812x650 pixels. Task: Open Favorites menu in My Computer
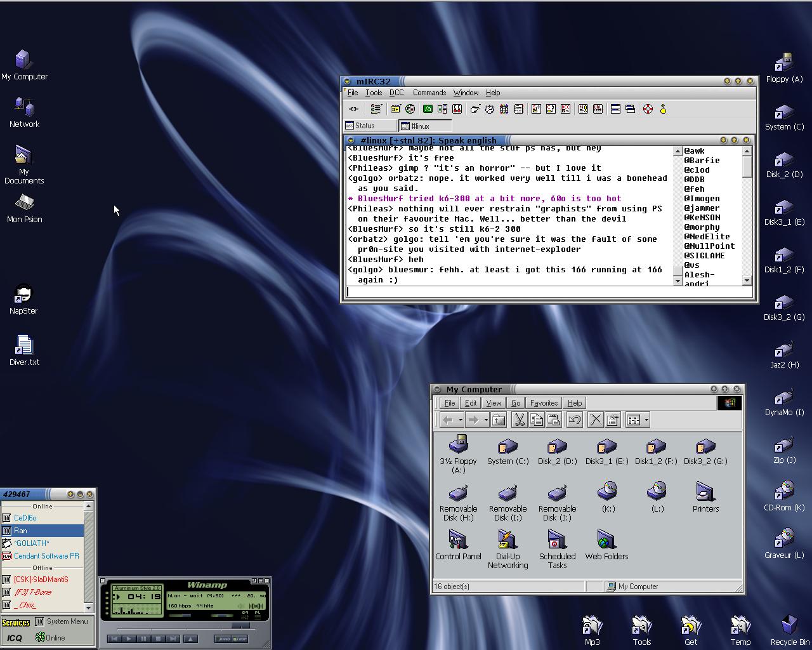tap(544, 403)
